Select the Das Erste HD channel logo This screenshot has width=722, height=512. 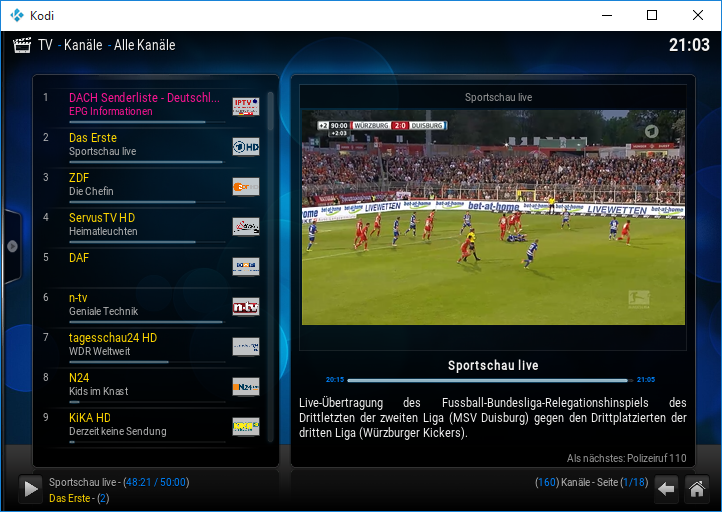246,147
